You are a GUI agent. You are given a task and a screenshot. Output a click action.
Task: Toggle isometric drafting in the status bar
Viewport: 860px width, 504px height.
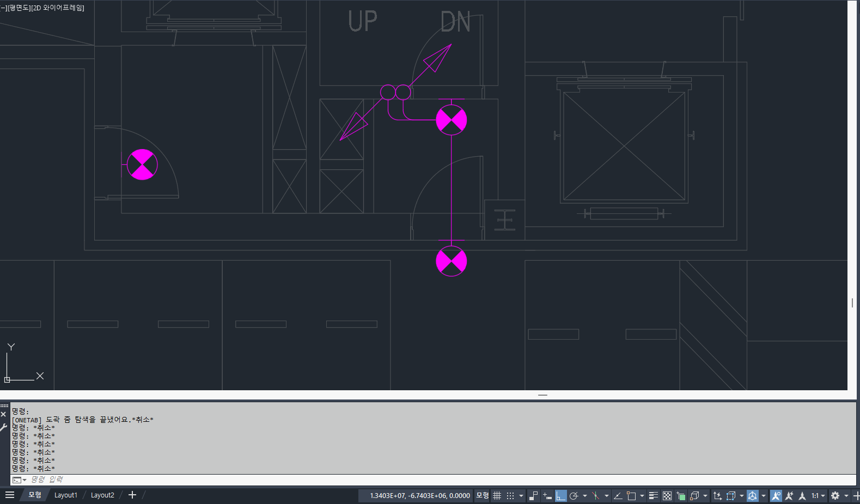595,495
